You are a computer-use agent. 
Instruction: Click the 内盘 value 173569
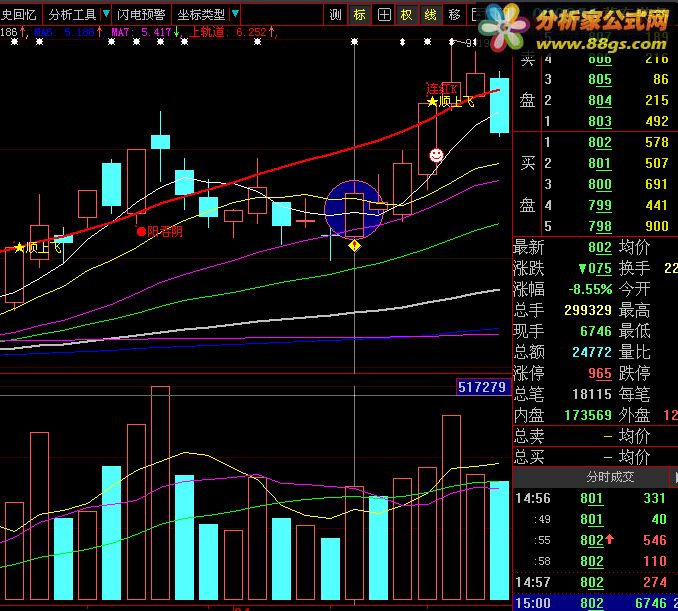coord(588,416)
